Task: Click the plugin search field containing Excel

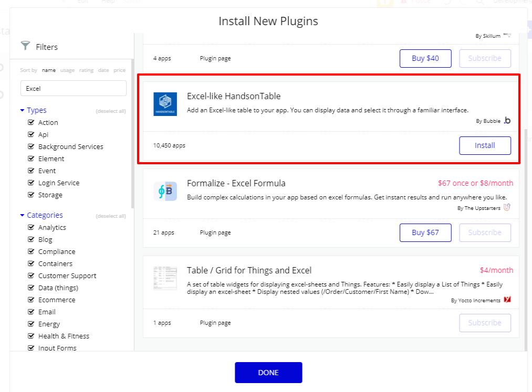Action: 74,88
